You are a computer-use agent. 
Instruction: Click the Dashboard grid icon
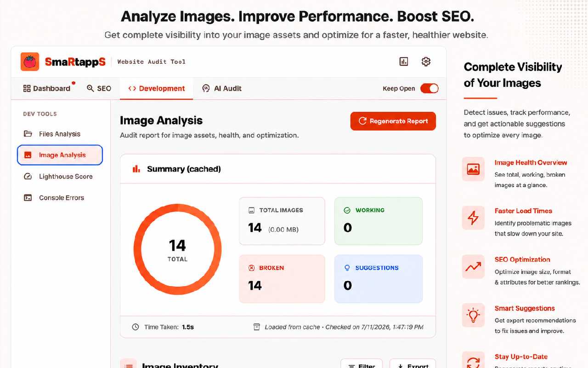click(x=27, y=88)
